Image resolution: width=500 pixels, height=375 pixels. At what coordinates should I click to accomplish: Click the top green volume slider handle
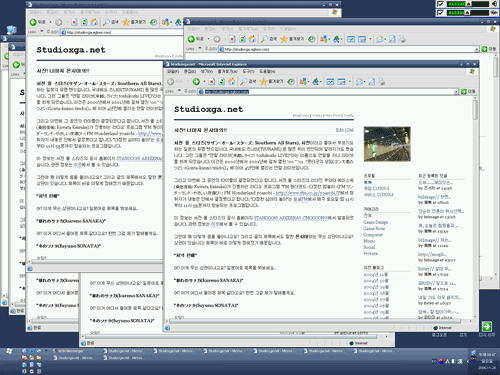468,4
